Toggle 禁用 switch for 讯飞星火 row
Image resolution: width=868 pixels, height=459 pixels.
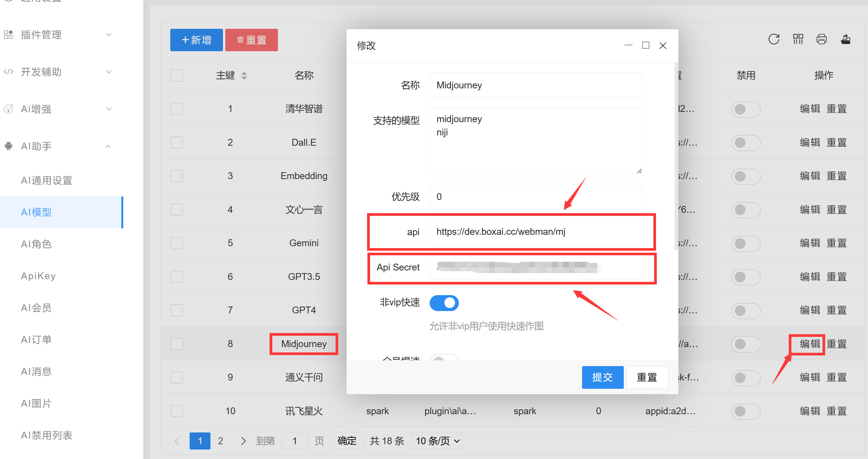pos(746,411)
